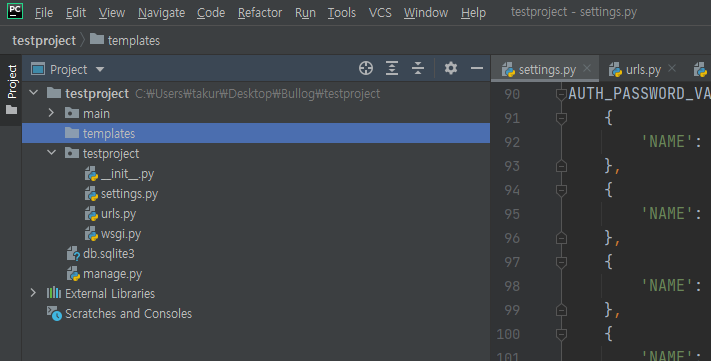
Task: Expand the main folder
Action: 51,113
